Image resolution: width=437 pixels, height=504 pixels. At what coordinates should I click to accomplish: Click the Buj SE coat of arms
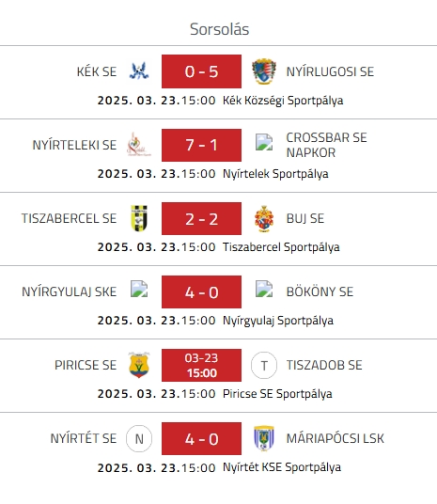pos(264,218)
